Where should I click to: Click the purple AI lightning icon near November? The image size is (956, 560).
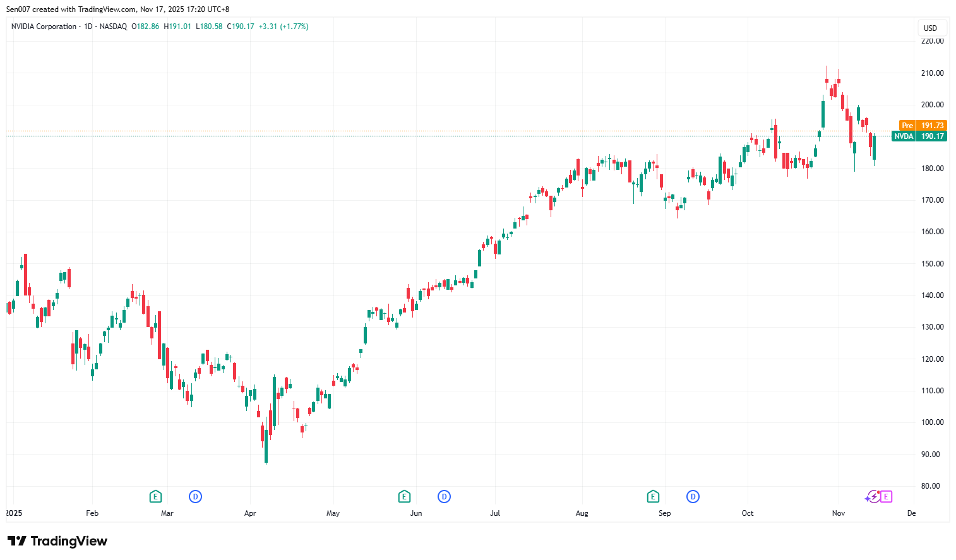[x=872, y=497]
